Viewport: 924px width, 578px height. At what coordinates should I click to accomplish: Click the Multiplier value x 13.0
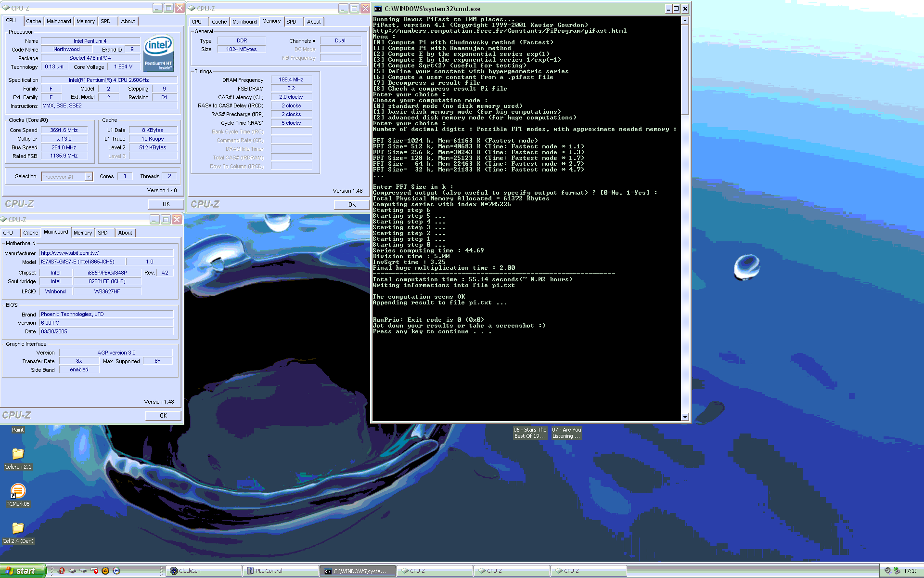pyautogui.click(x=64, y=139)
